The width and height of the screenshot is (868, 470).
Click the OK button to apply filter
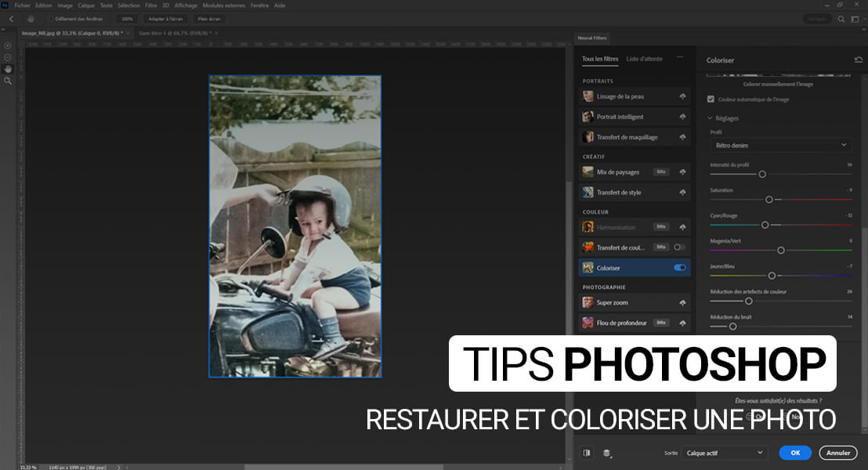795,453
